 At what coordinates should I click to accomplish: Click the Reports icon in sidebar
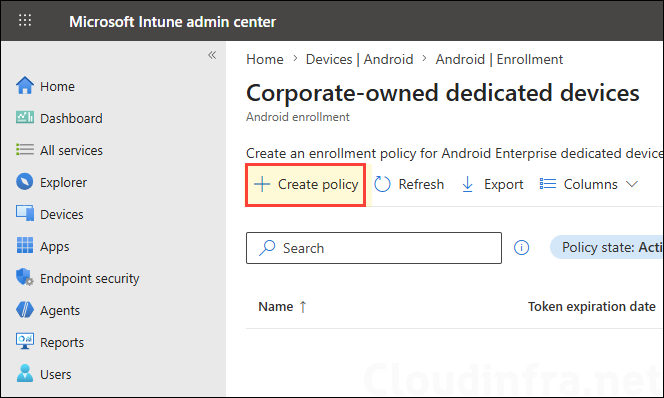(25, 341)
